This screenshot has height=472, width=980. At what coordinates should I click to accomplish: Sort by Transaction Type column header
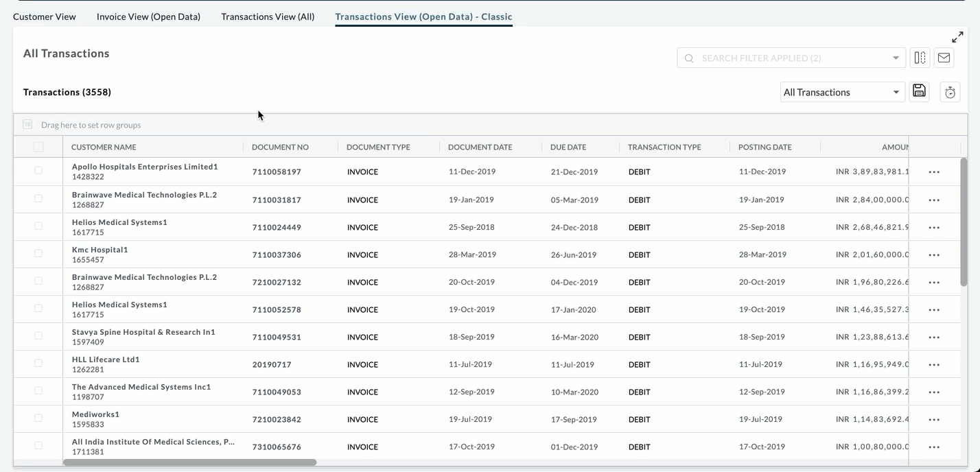664,147
